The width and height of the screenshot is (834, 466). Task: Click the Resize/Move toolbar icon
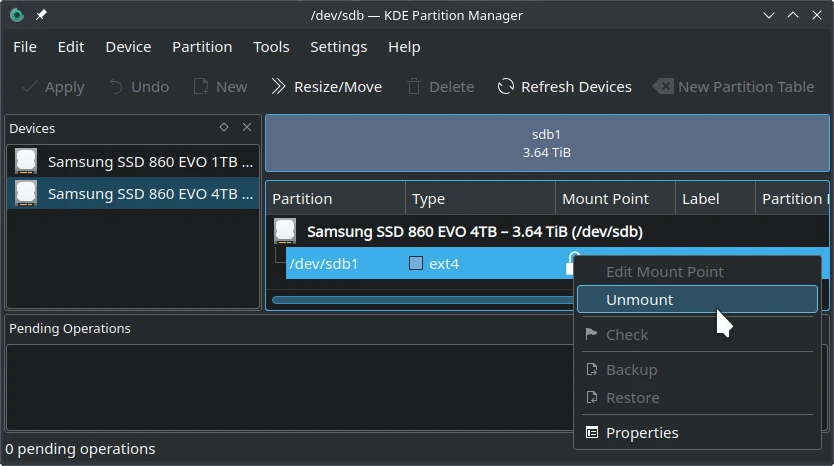279,87
